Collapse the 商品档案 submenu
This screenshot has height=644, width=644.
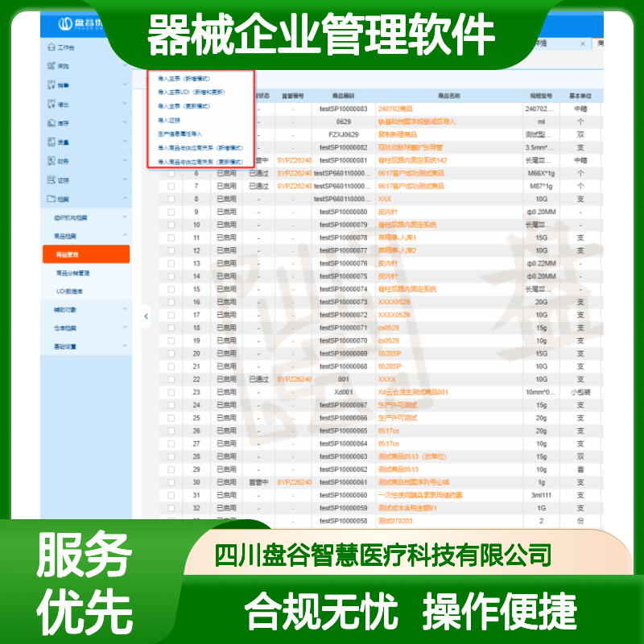pos(125,235)
